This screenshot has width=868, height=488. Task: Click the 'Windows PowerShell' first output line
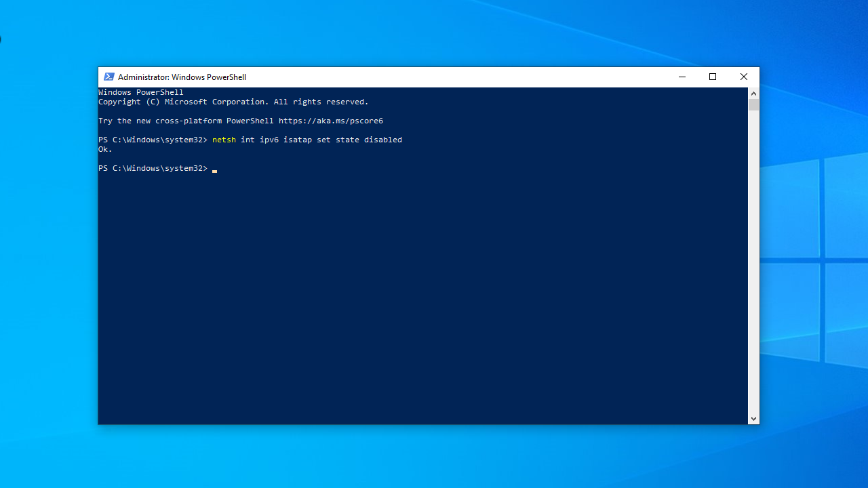coord(141,92)
